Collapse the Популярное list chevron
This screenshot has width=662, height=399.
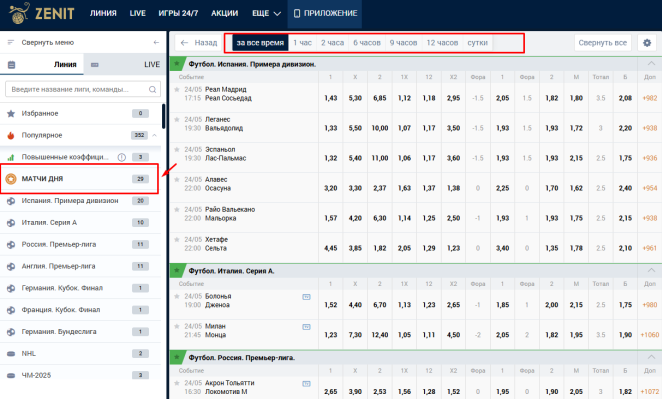pyautogui.click(x=155, y=135)
